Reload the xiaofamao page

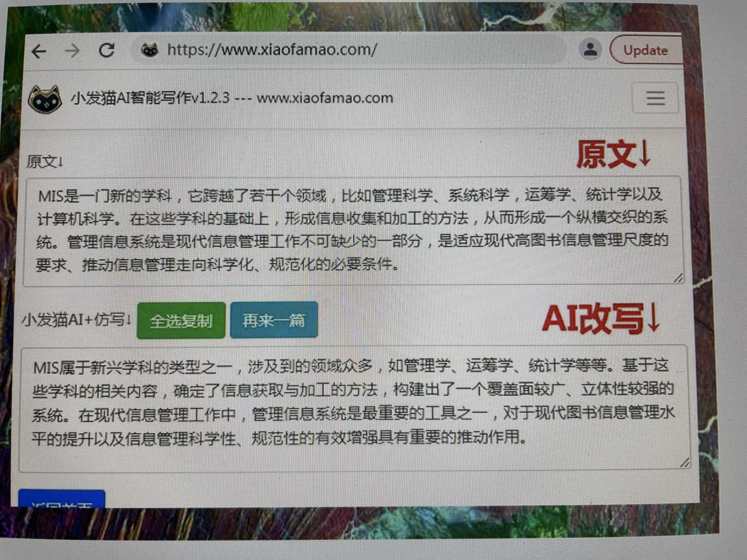107,51
